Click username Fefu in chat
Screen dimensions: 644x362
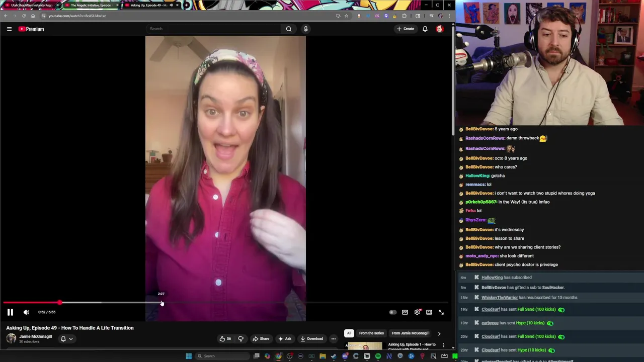click(x=470, y=211)
